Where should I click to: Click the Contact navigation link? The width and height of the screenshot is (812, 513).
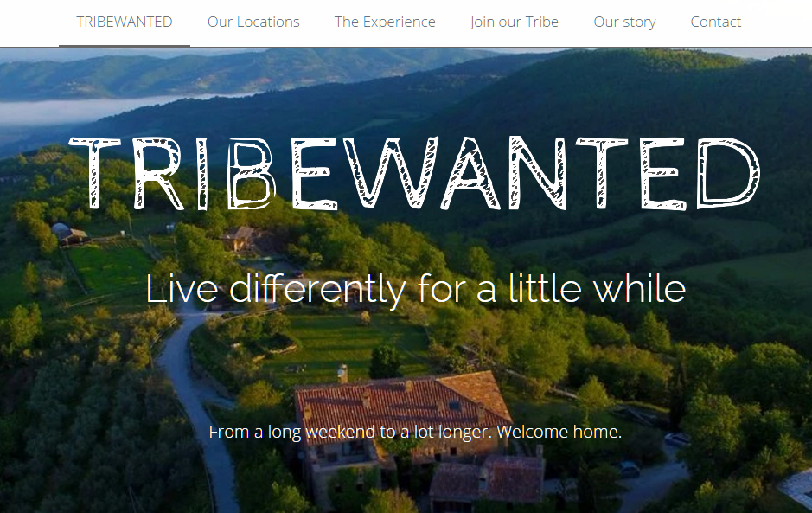click(x=716, y=22)
